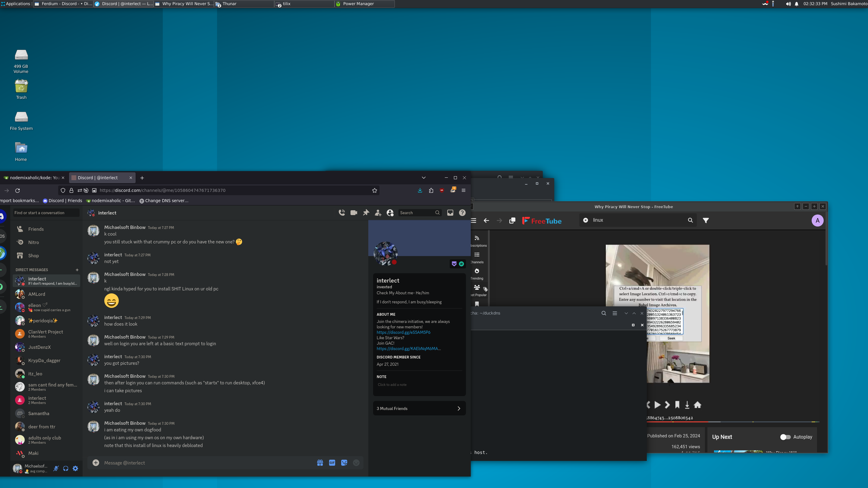This screenshot has width=868, height=488.
Task: Open browser downloads panel
Action: (420, 190)
